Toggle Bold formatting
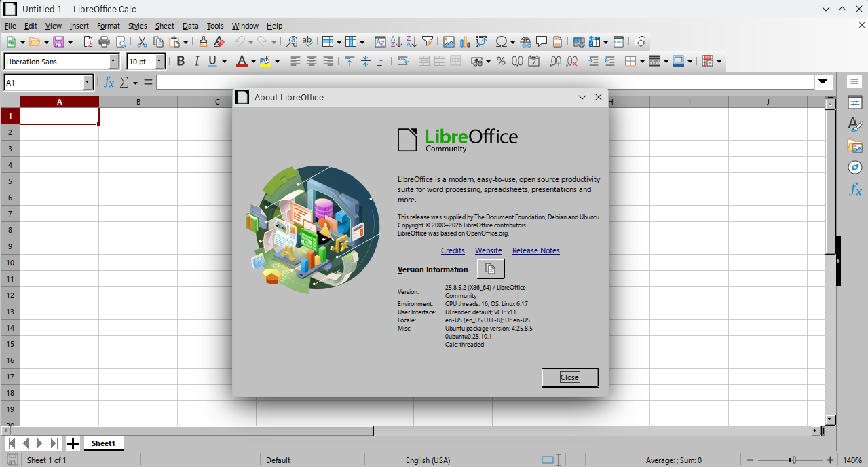868x467 pixels. click(181, 61)
